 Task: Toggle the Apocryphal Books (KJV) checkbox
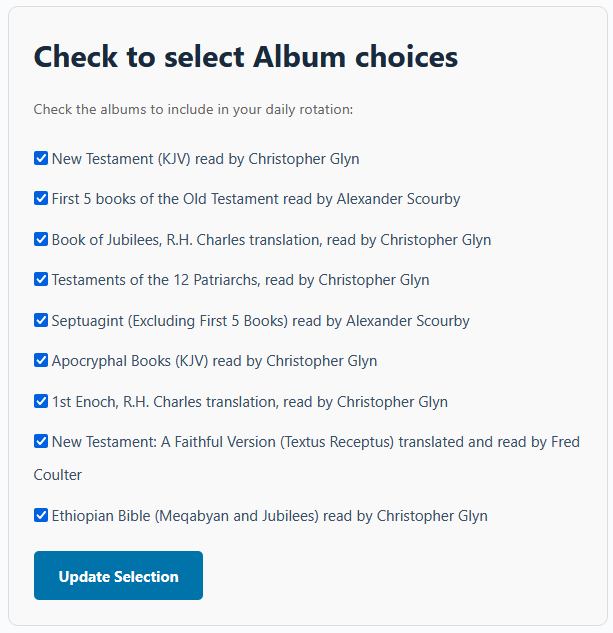coord(41,360)
